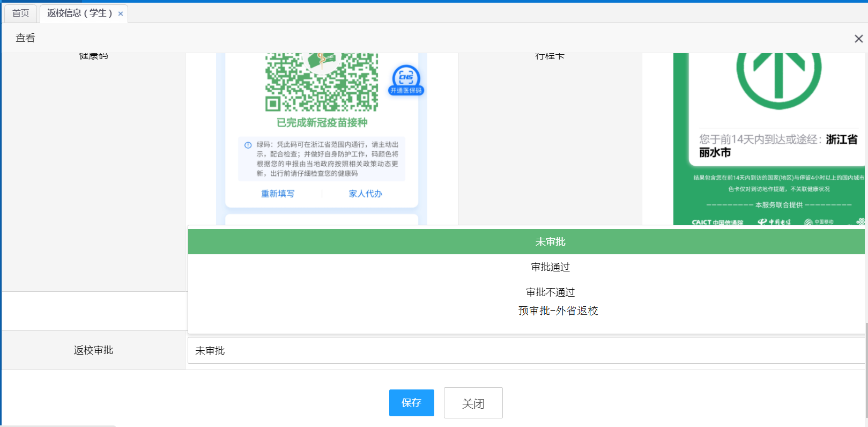Click the 返校审批 label
The width and height of the screenshot is (868, 427).
click(x=93, y=350)
